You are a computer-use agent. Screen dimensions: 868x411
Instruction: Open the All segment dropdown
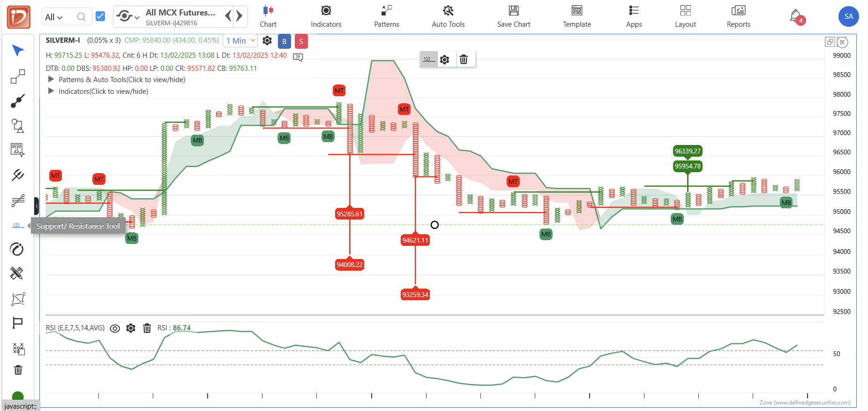(x=53, y=17)
